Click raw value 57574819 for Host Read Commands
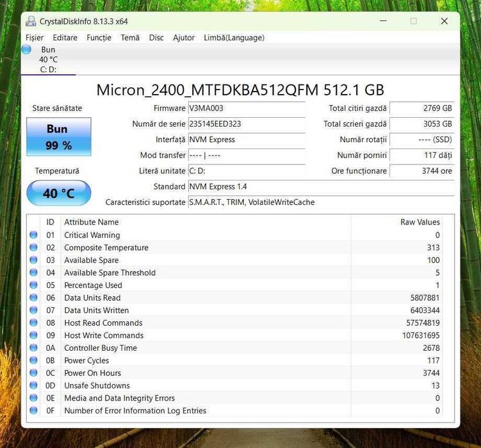 tap(423, 323)
